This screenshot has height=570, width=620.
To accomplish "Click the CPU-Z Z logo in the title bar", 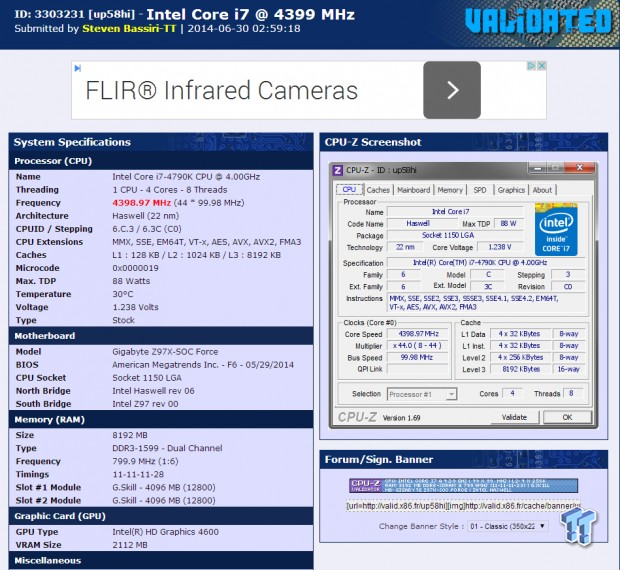I will (337, 170).
